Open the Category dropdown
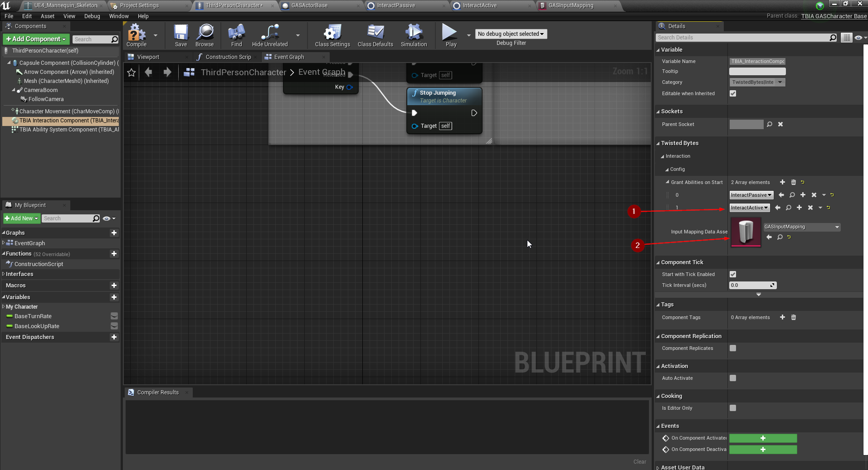The width and height of the screenshot is (868, 470). click(757, 82)
